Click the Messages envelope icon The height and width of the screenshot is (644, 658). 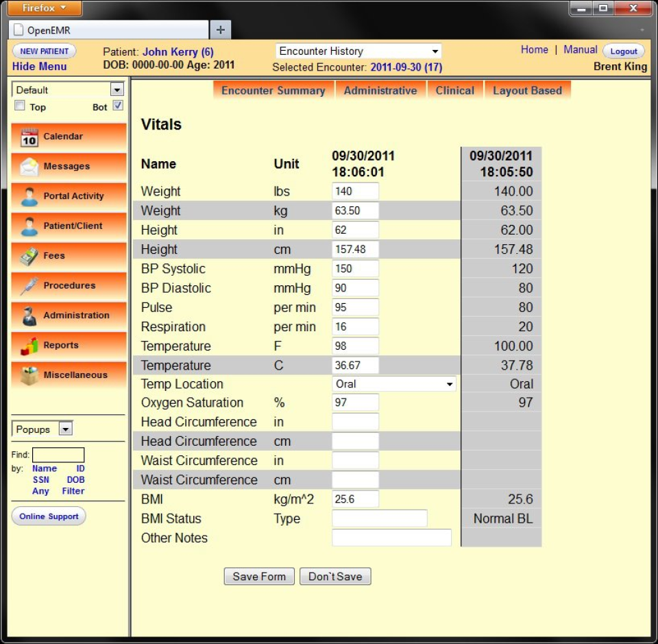pyautogui.click(x=29, y=167)
